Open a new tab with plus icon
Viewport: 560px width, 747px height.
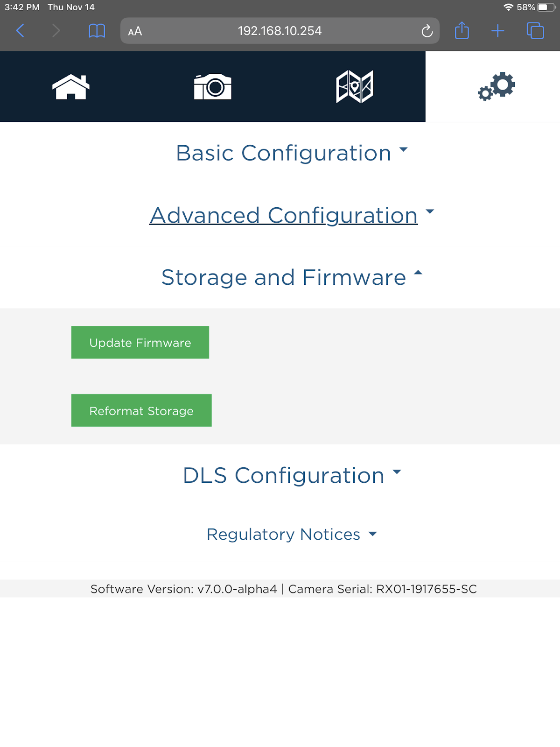(498, 31)
